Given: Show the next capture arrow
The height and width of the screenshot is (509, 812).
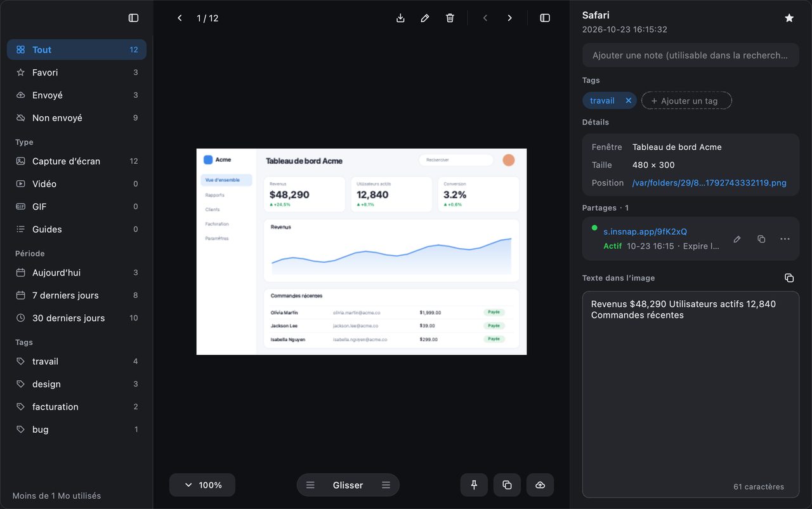Looking at the screenshot, I should pos(509,18).
